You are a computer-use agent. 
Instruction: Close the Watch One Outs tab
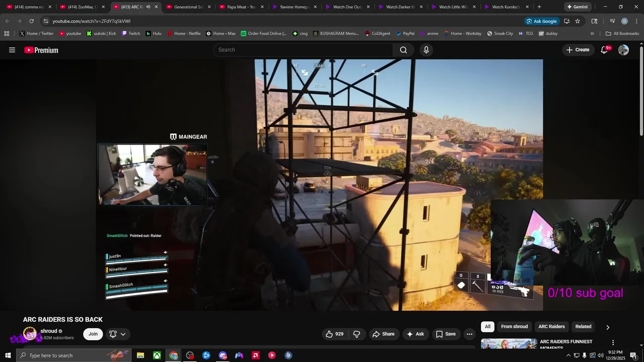click(368, 7)
